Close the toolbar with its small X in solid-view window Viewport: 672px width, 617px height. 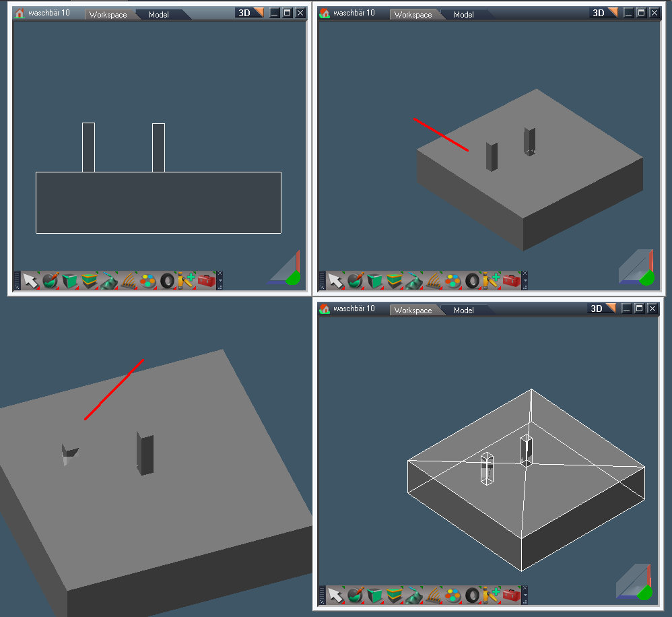(x=525, y=273)
